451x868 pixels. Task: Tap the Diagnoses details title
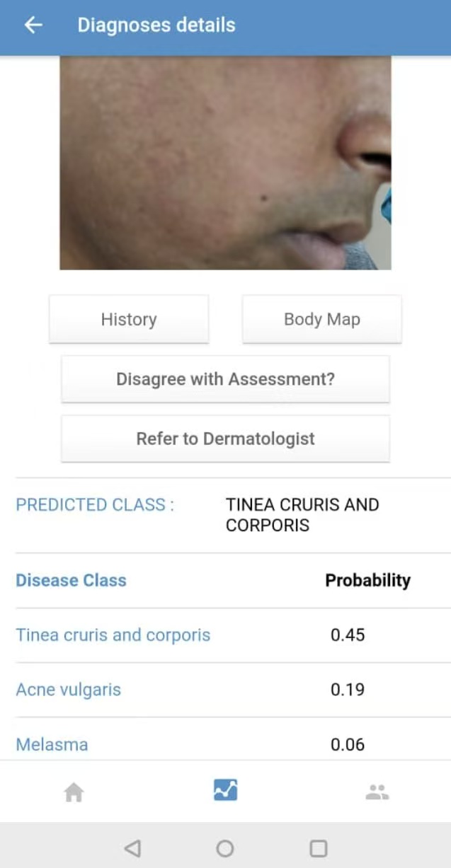(x=156, y=25)
